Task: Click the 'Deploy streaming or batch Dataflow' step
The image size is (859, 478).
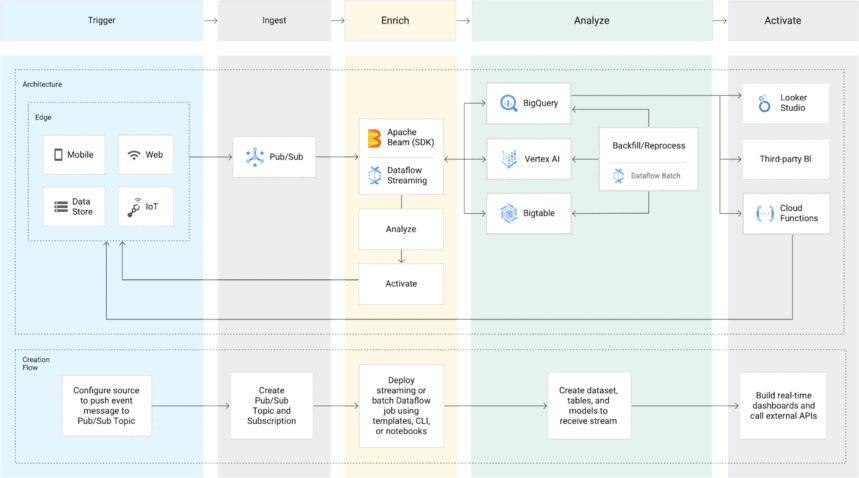Action: tap(401, 406)
